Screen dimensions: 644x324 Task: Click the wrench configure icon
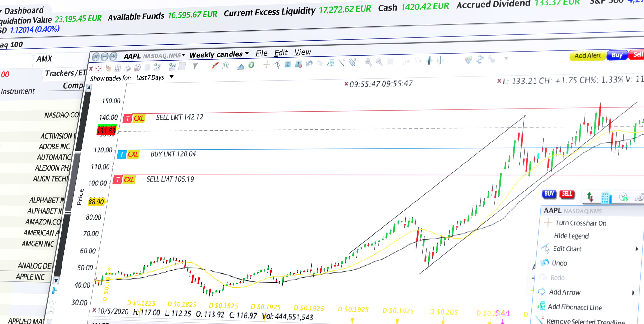click(x=491, y=59)
